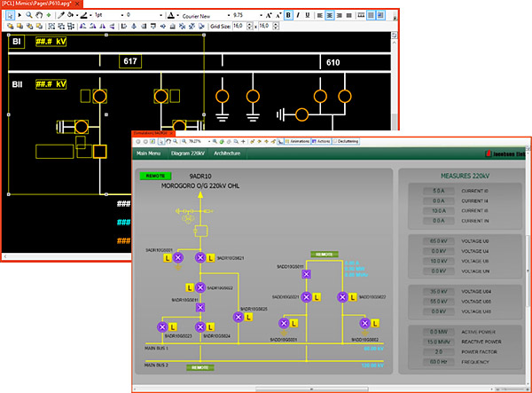Click the 617 breaker label box
This screenshot has height=393, width=532.
tap(131, 61)
